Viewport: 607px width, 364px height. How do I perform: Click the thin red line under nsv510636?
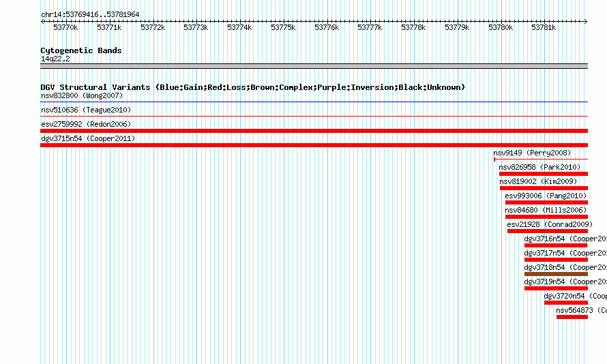click(x=314, y=117)
